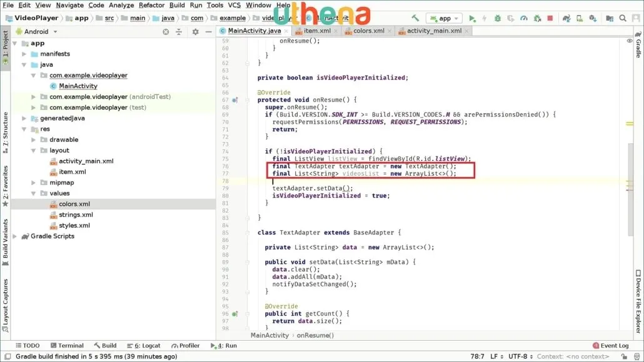Viewport: 644px width, 362px height.
Task: Open the VCS menu
Action: (x=234, y=6)
